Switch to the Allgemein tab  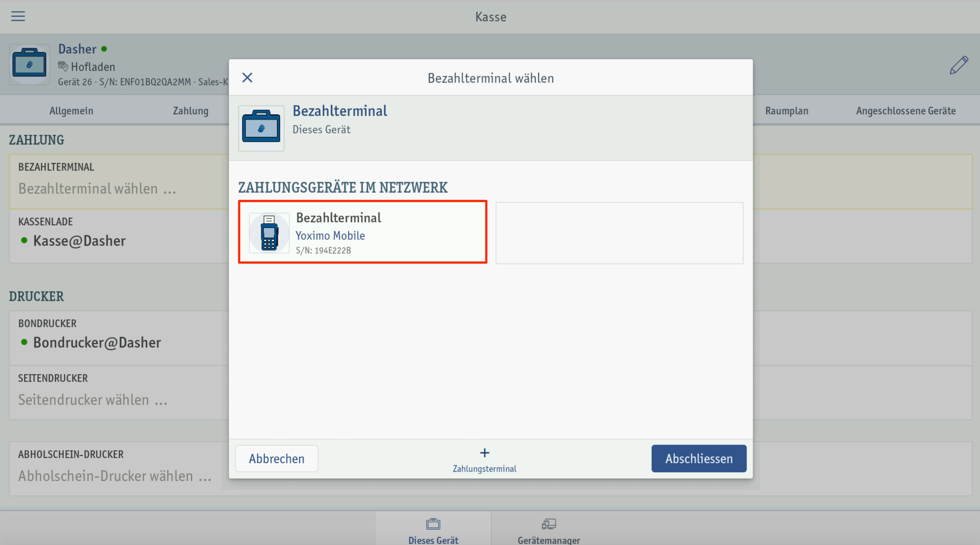[71, 111]
